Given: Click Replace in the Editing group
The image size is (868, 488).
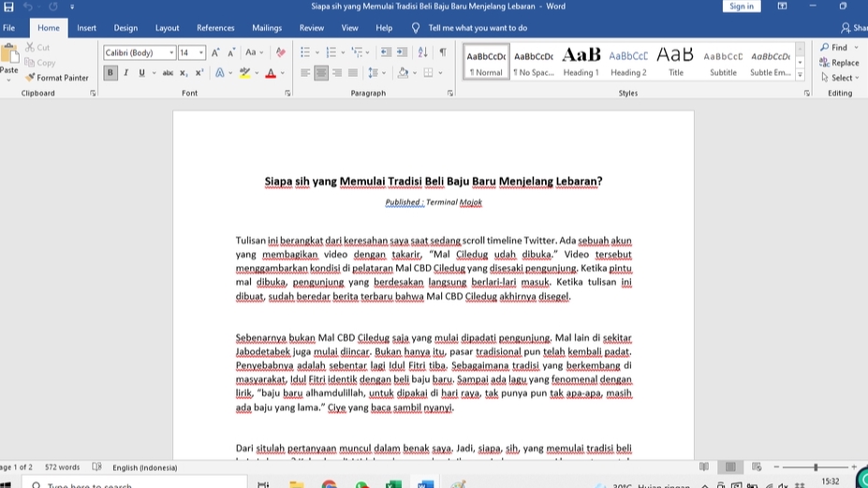Looking at the screenshot, I should coord(839,63).
